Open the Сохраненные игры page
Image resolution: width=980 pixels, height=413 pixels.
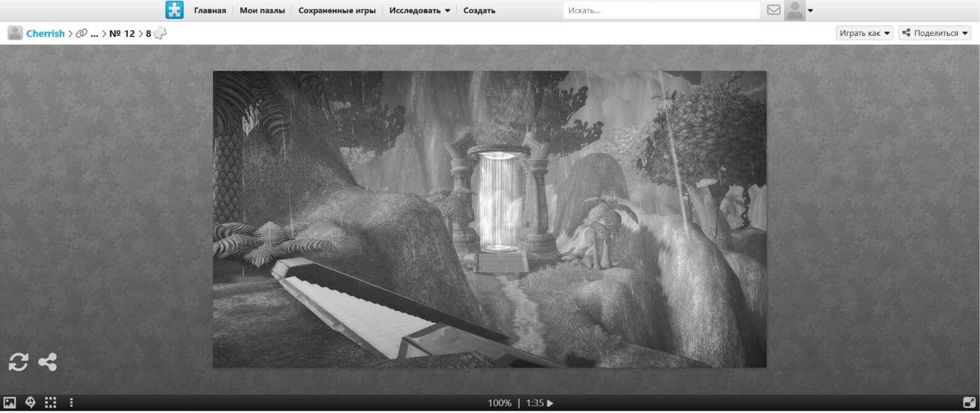pyautogui.click(x=337, y=11)
